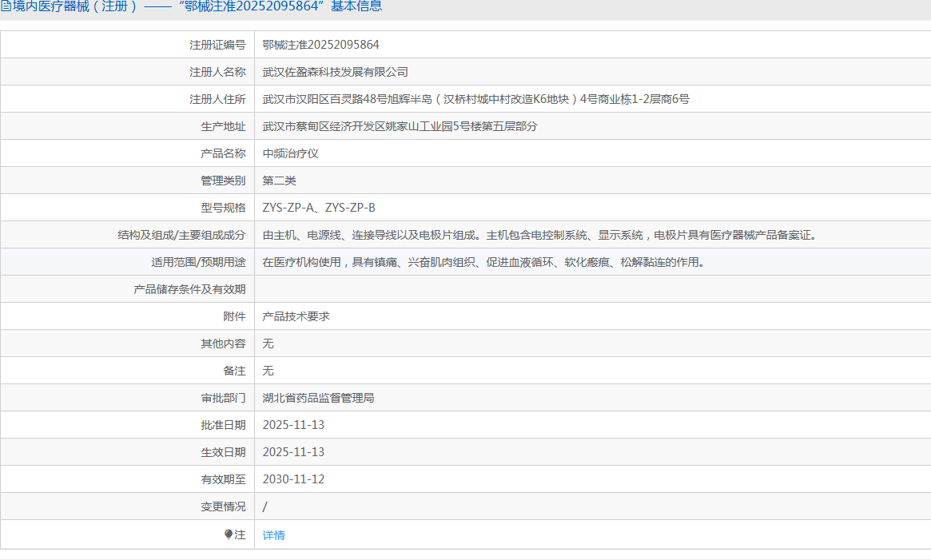Click the 产品名称 label
This screenshot has height=560, width=931.
(223, 153)
